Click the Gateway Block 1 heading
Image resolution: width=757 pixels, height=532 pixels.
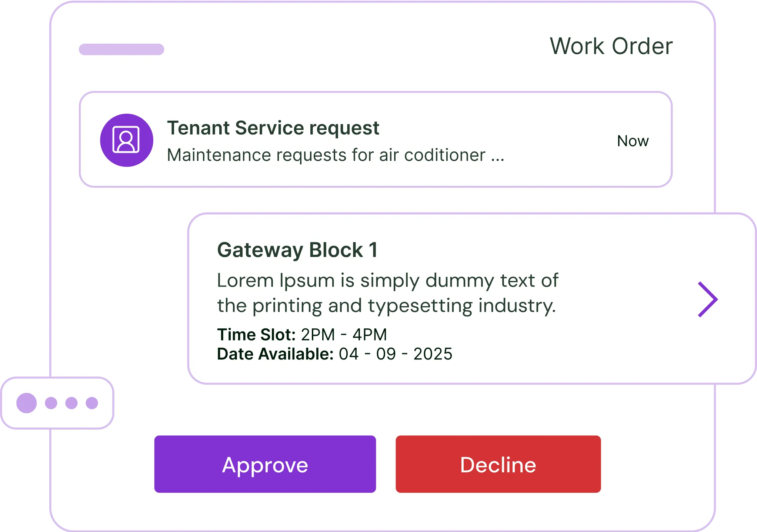pyautogui.click(x=297, y=250)
